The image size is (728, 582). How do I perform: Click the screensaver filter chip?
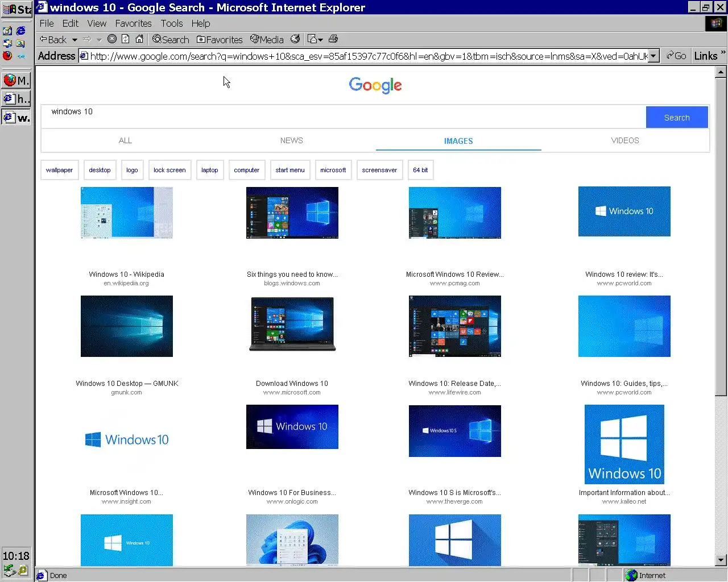pyautogui.click(x=379, y=170)
